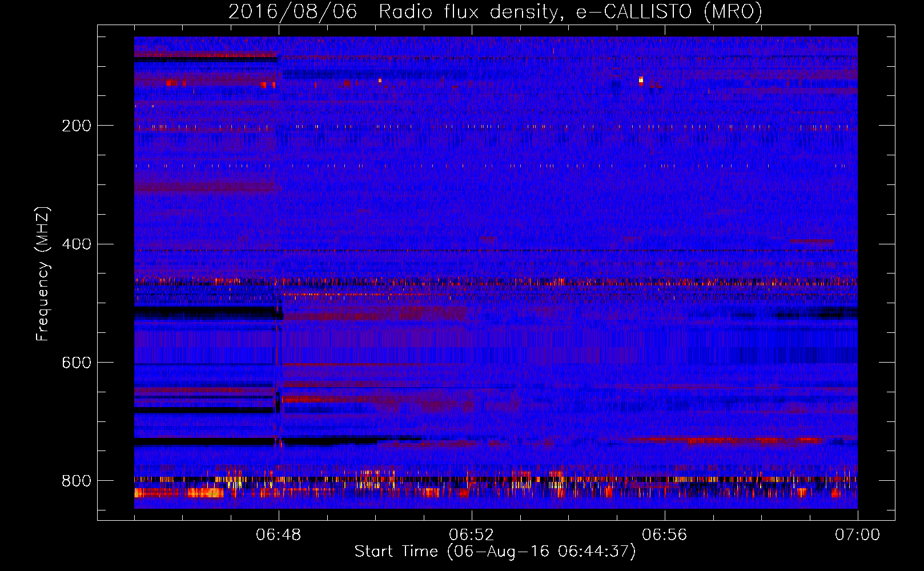Click the plot title "2016/08/06 Radio flux density, e-CALLISTO (MRO)"
924x571 pixels.
coord(495,11)
